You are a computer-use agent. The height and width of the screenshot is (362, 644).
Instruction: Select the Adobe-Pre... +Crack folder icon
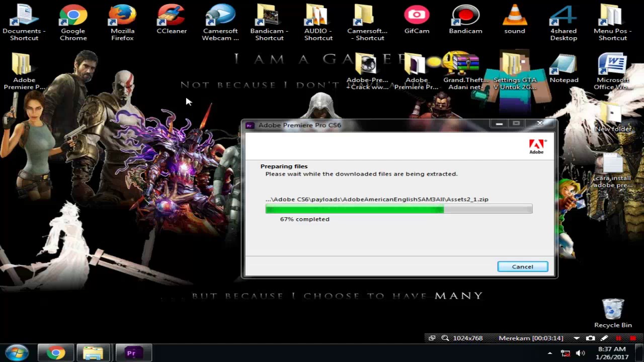click(x=367, y=71)
